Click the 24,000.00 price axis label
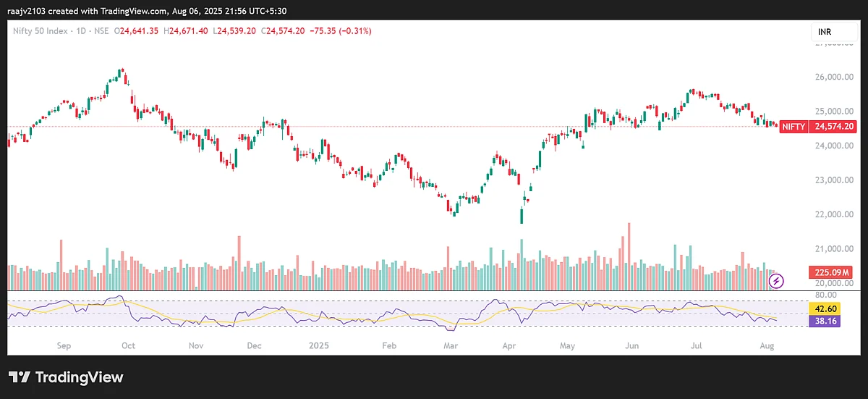This screenshot has height=399, width=868. (x=835, y=146)
